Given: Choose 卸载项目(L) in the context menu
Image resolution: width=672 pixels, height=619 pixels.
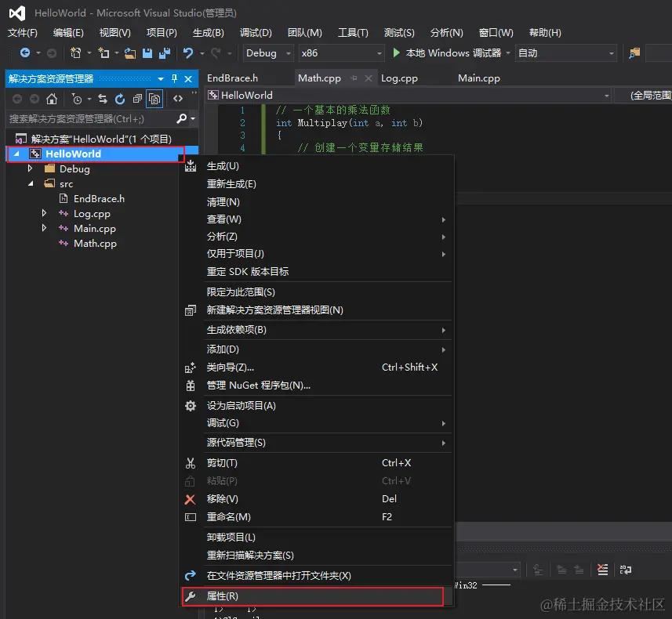Looking at the screenshot, I should pyautogui.click(x=316, y=538).
